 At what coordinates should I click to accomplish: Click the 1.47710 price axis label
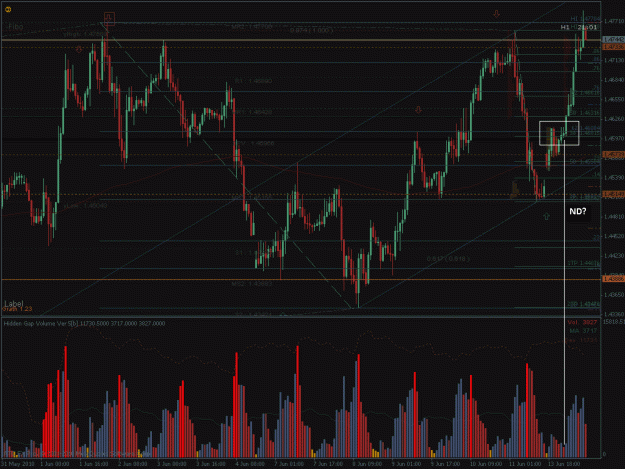point(614,21)
